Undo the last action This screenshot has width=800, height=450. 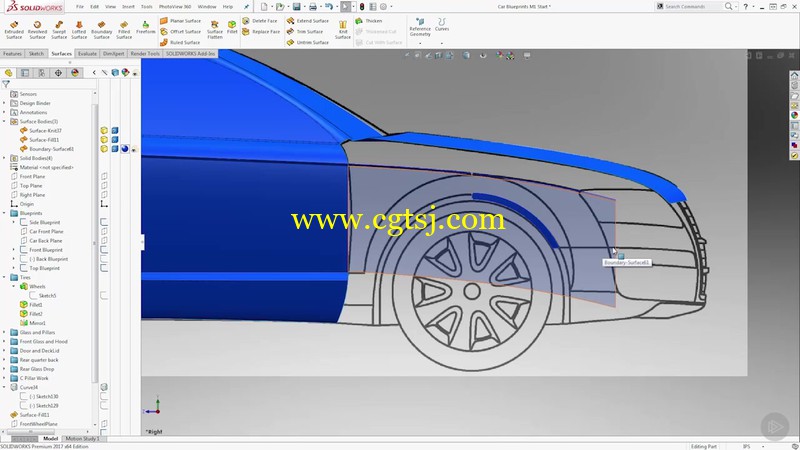[329, 7]
